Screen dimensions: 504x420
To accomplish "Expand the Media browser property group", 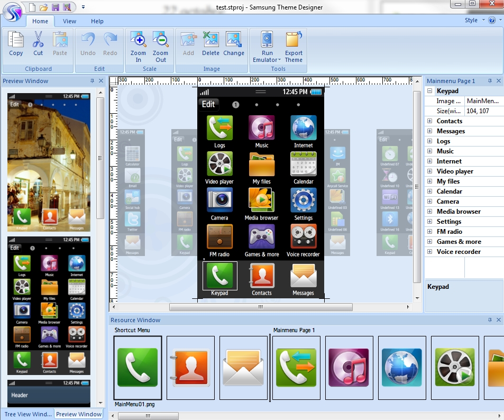I will [429, 211].
